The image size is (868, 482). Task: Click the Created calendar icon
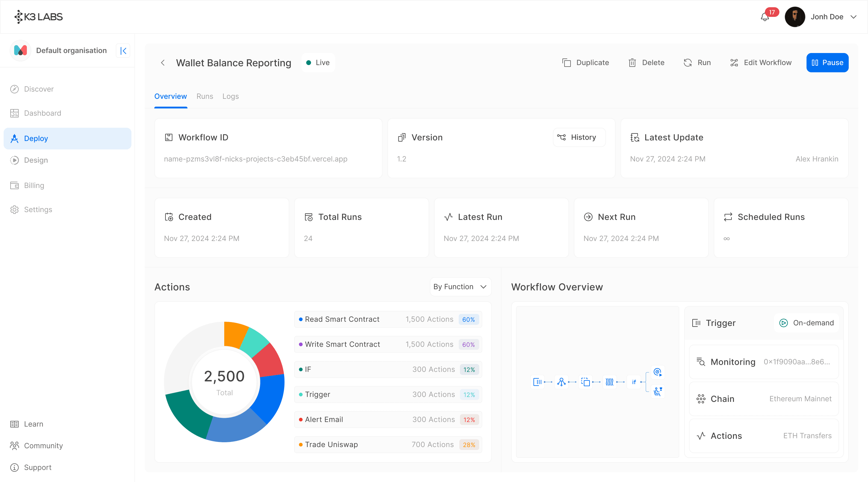tap(169, 217)
